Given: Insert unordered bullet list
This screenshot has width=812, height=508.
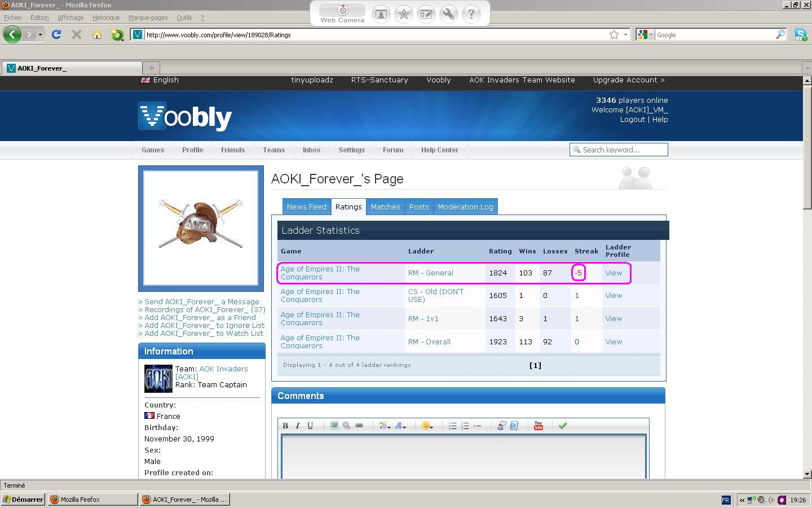Looking at the screenshot, I should [452, 426].
